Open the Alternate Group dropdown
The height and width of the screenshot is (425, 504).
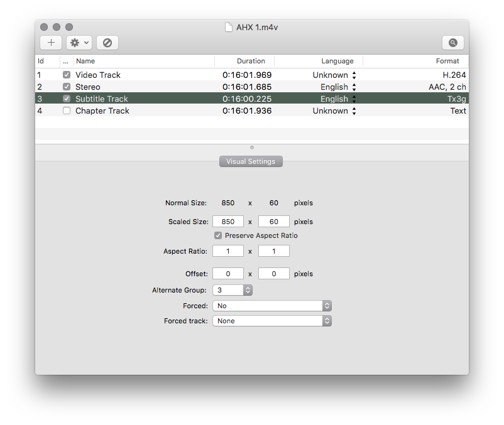tap(233, 290)
